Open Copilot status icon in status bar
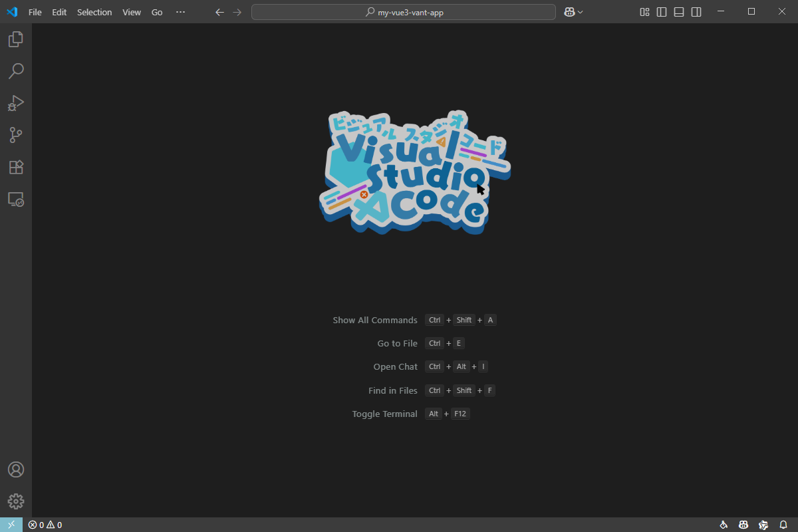 [743, 525]
